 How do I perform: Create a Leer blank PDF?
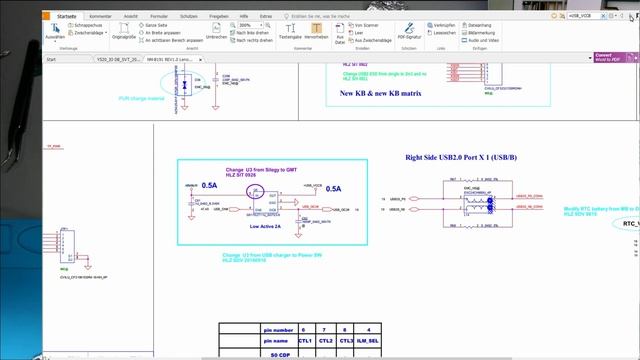click(356, 33)
